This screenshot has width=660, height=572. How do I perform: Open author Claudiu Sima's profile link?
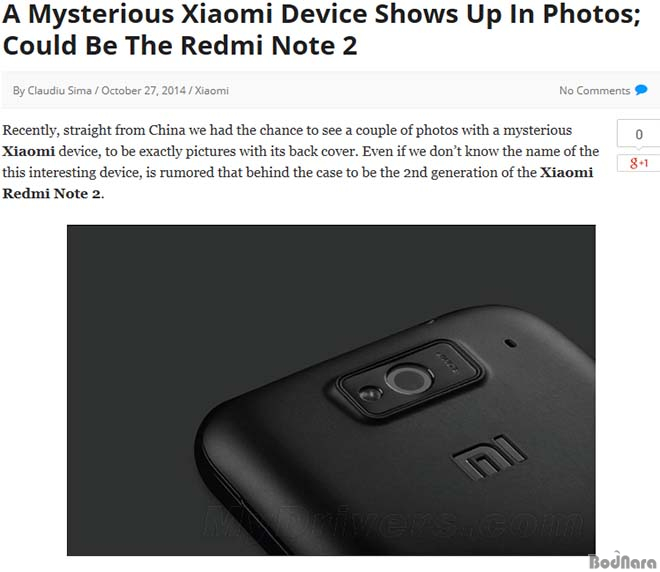pos(59,90)
